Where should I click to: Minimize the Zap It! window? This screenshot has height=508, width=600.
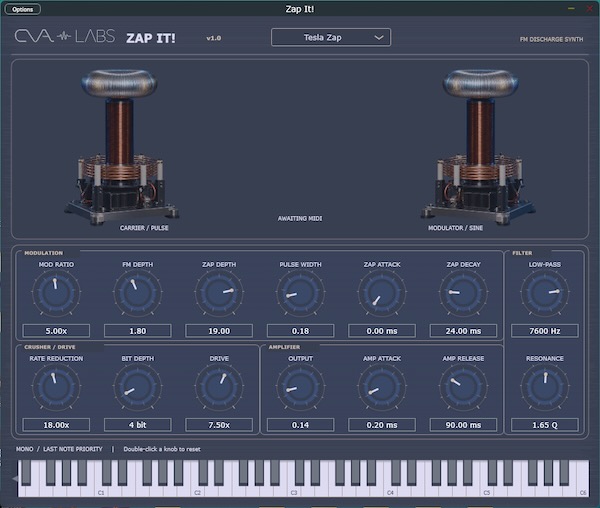pos(571,8)
